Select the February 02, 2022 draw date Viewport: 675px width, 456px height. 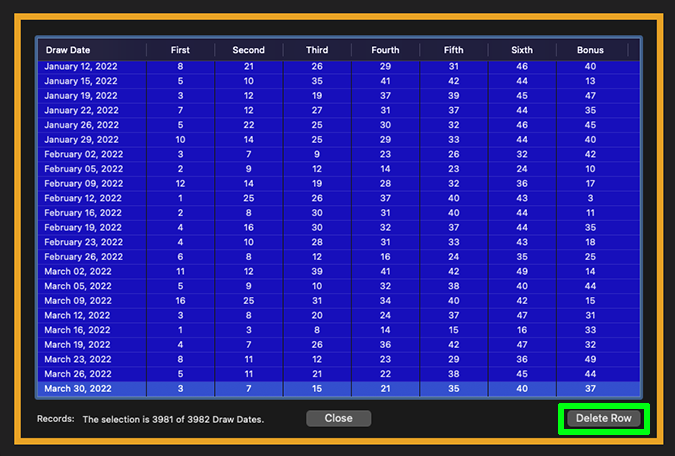click(84, 154)
